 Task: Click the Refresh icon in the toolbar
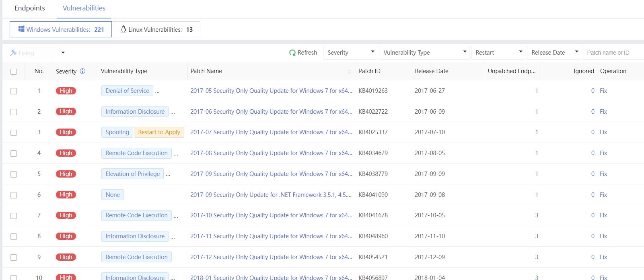(x=292, y=53)
